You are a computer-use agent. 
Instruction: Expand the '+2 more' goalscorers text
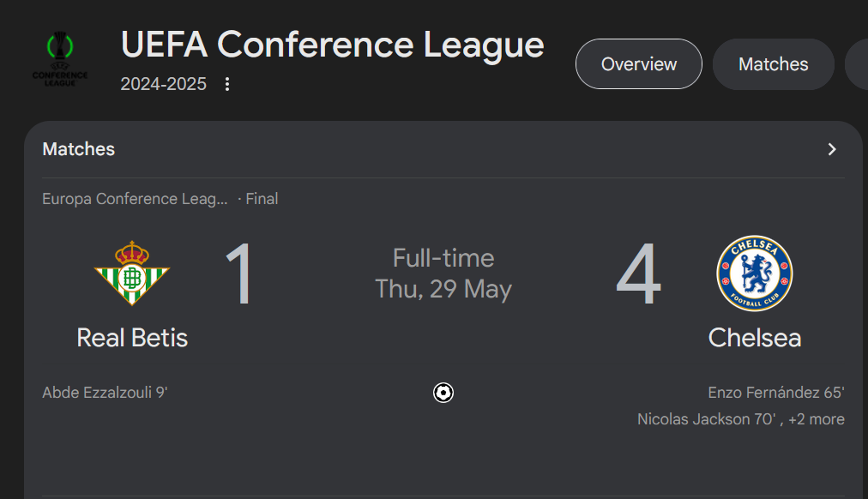[816, 419]
